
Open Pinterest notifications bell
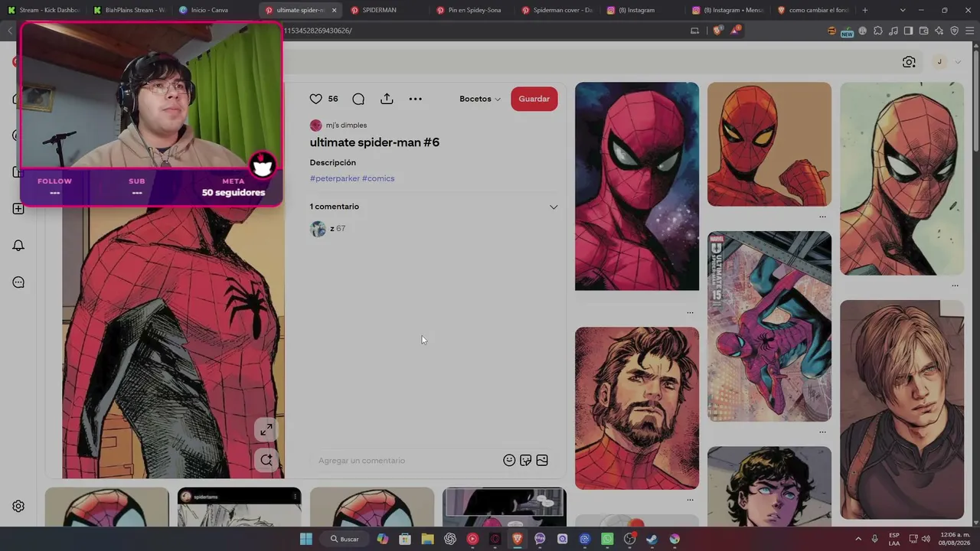click(x=18, y=246)
